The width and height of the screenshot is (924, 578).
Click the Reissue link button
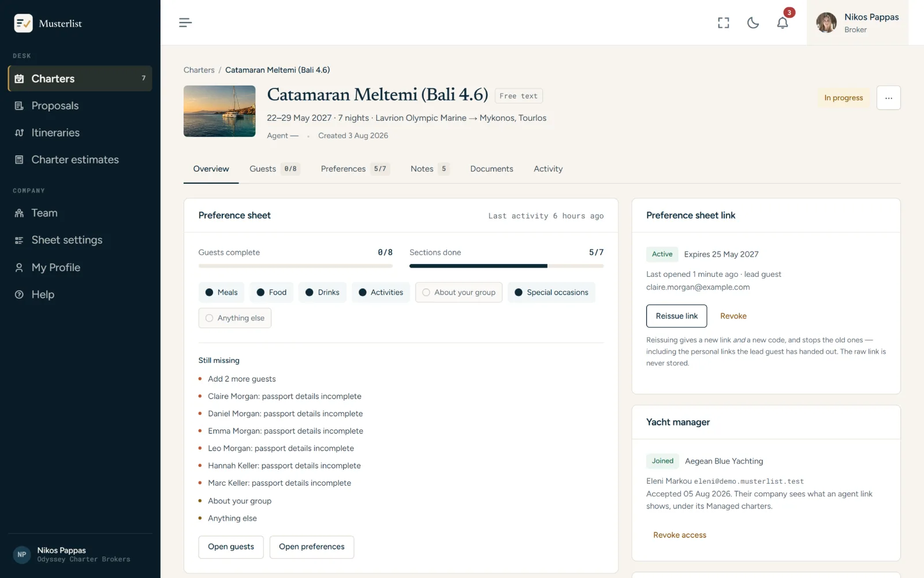point(676,316)
